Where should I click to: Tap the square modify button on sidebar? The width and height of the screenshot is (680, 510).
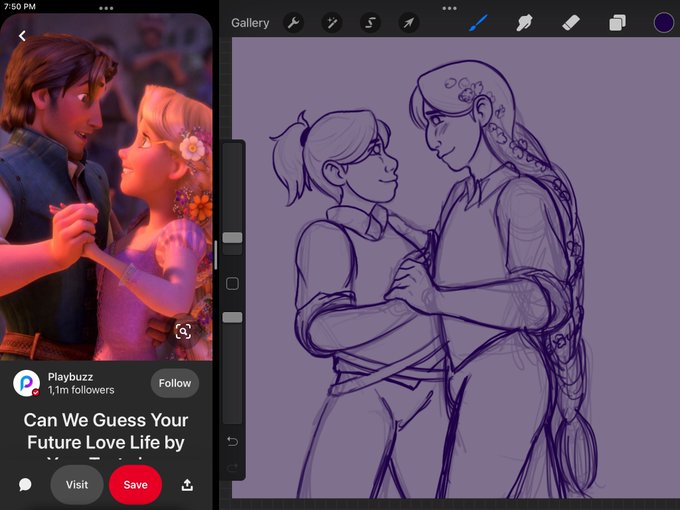(232, 284)
